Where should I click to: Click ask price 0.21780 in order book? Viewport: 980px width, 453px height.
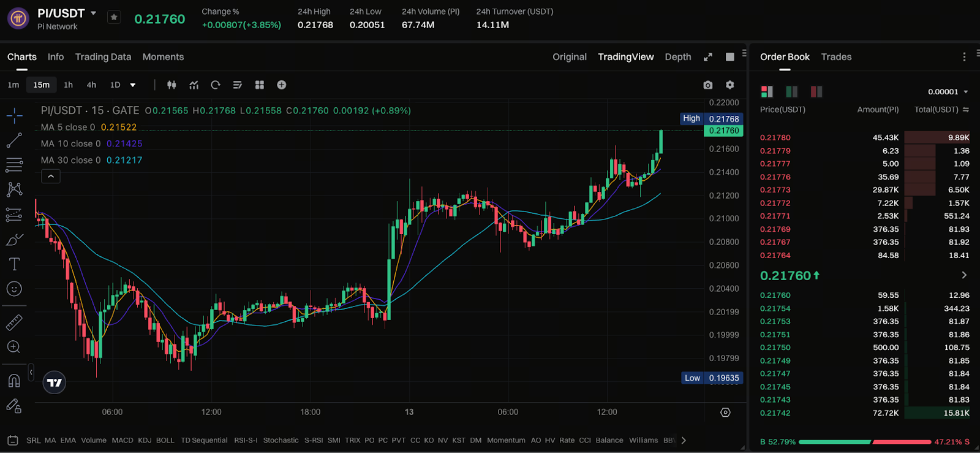(775, 138)
